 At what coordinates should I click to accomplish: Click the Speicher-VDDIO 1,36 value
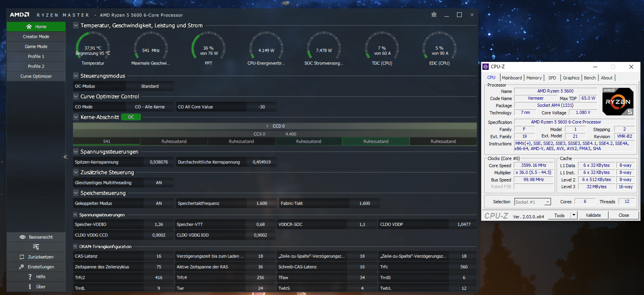point(159,224)
